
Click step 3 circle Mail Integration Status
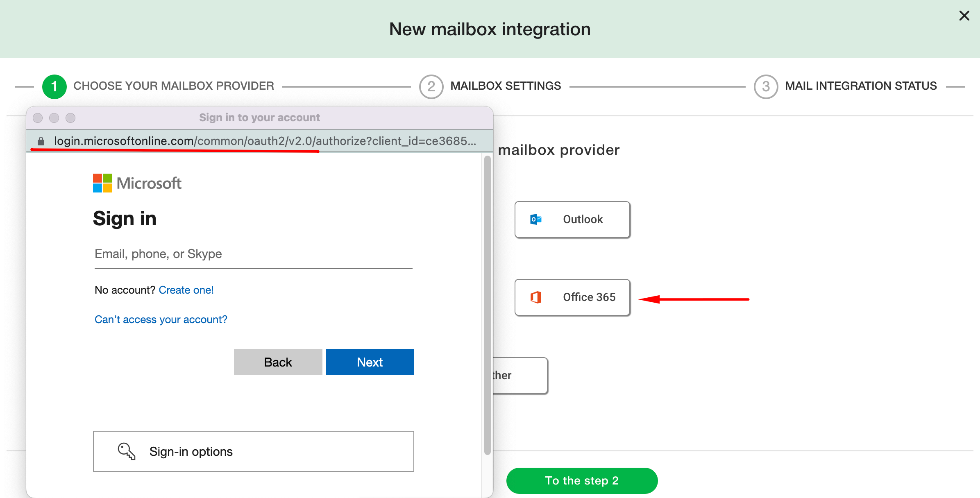[x=765, y=86]
